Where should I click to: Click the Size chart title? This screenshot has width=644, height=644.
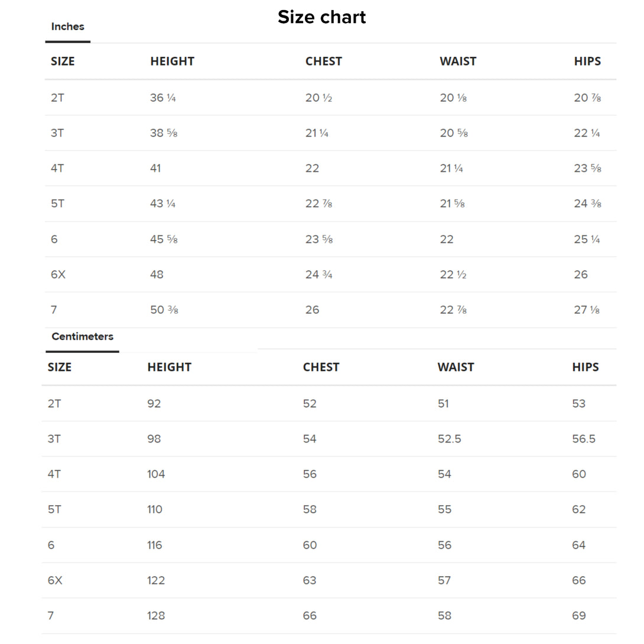tap(322, 17)
